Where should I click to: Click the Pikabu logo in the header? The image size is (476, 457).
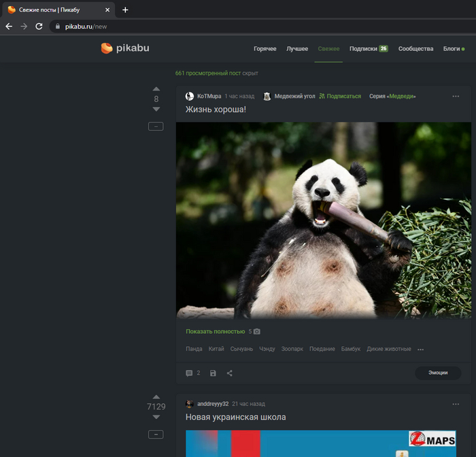(125, 48)
